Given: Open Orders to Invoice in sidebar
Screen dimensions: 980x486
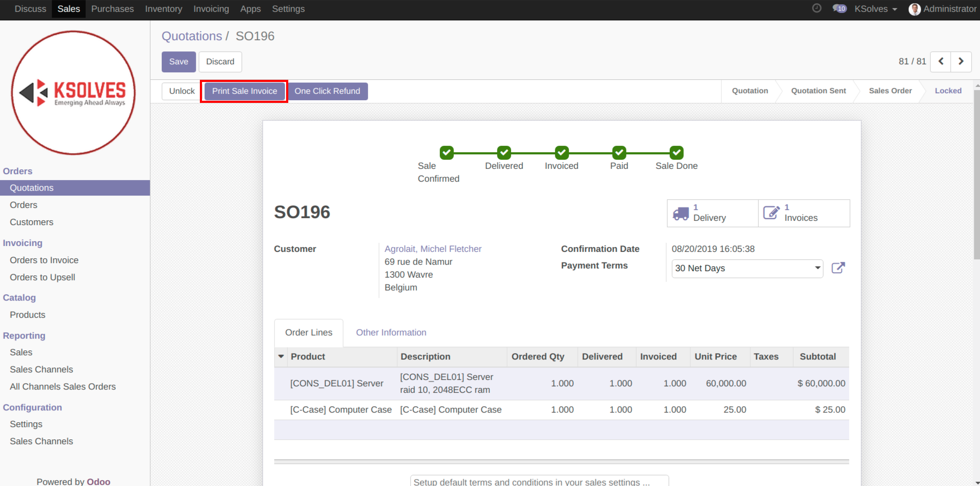Looking at the screenshot, I should tap(44, 260).
